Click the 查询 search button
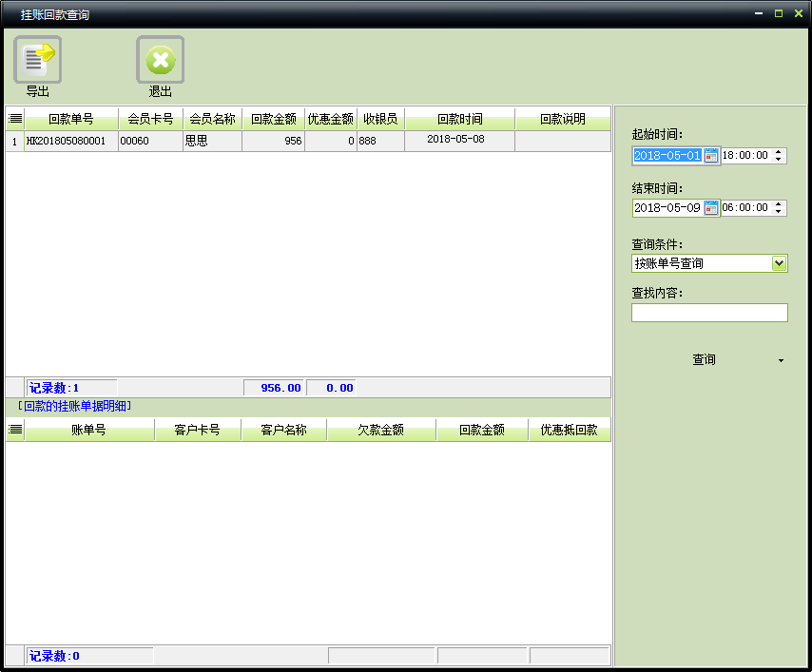This screenshot has width=812, height=672. click(x=704, y=360)
